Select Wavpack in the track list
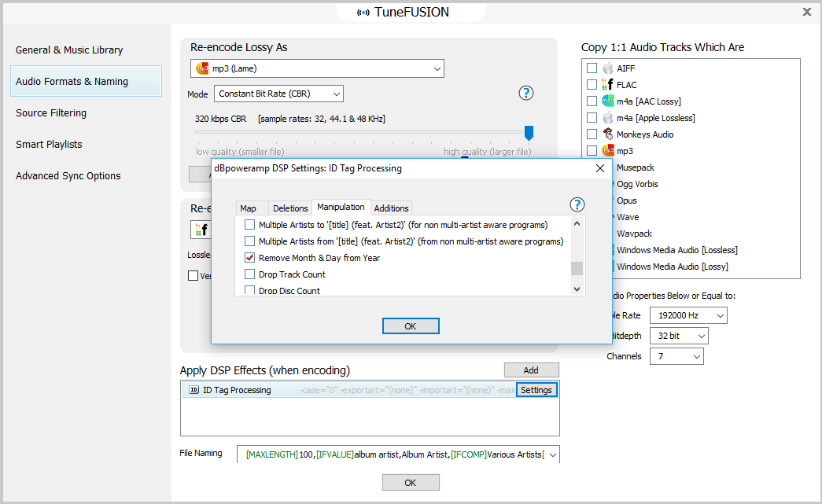This screenshot has width=822, height=504. point(634,234)
